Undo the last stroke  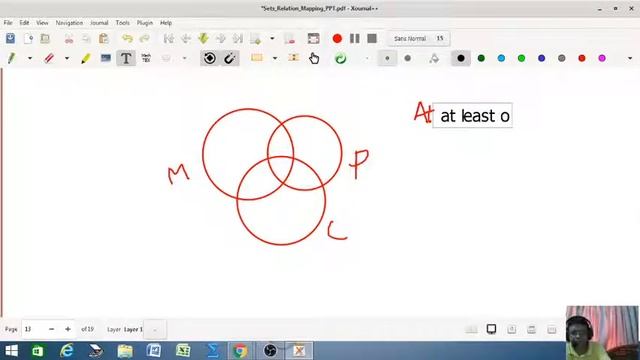127,38
